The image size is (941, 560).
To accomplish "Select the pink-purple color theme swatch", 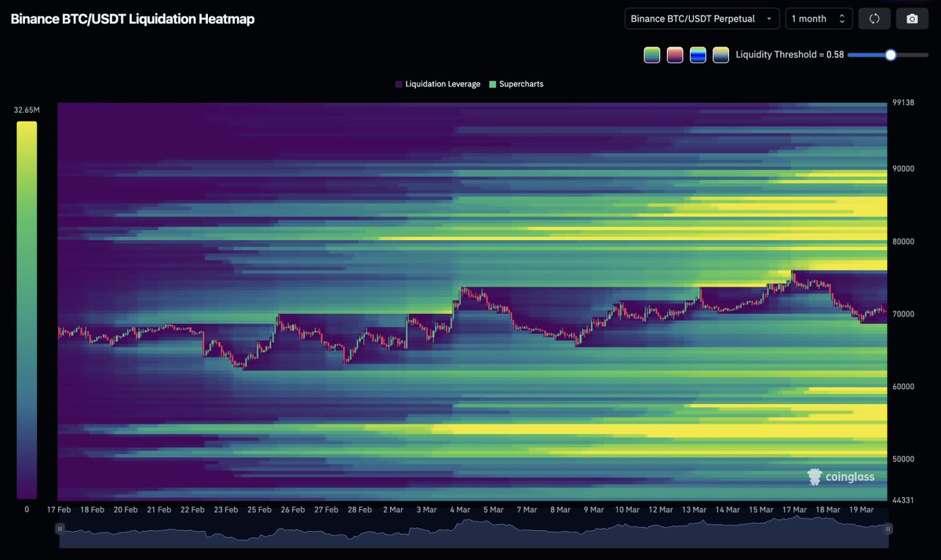I will [x=675, y=55].
